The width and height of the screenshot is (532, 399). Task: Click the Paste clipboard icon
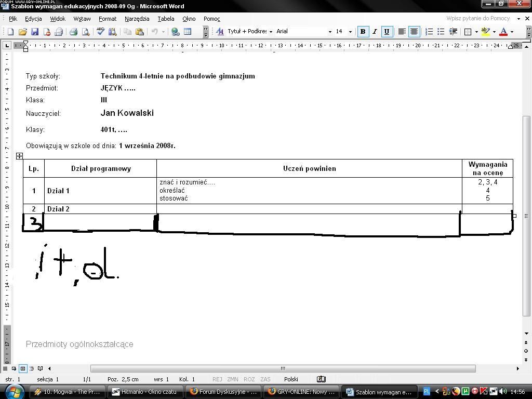coord(139,32)
